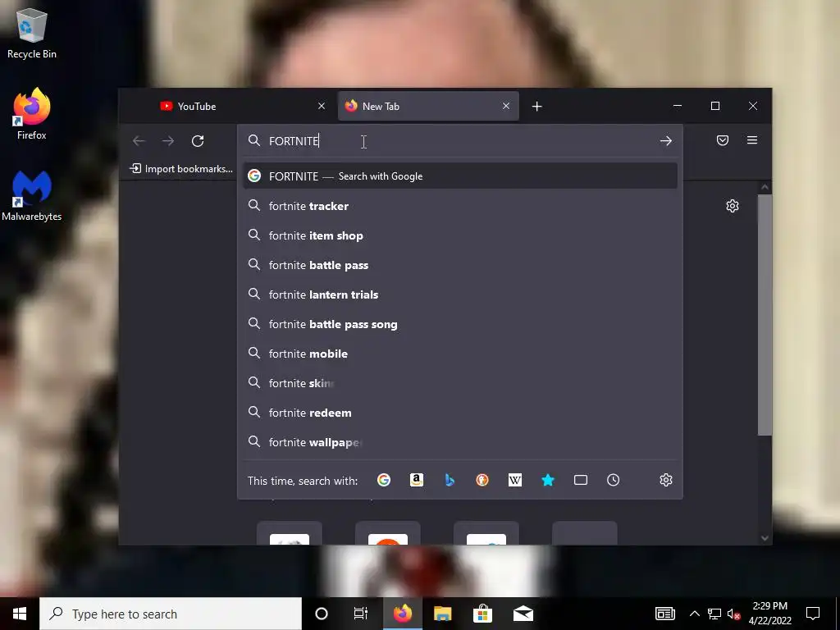Open Cortana from the taskbar
The width and height of the screenshot is (840, 630).
tap(322, 614)
